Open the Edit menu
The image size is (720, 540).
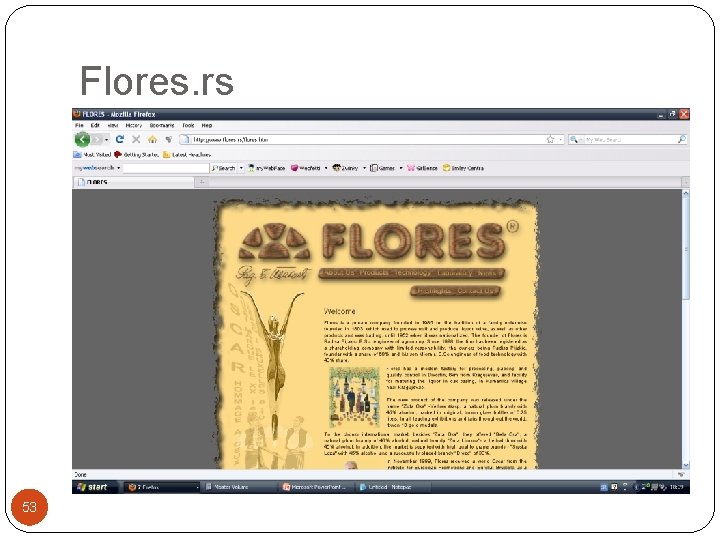(95, 125)
